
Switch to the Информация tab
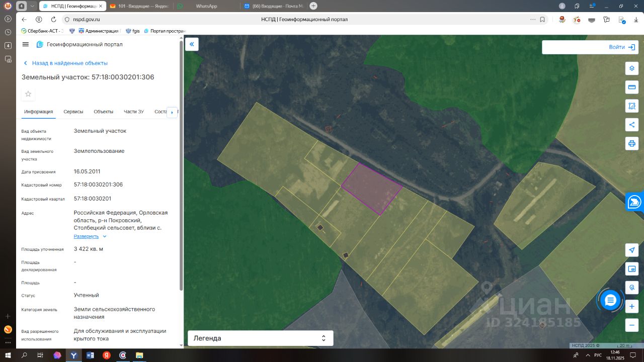pos(39,112)
